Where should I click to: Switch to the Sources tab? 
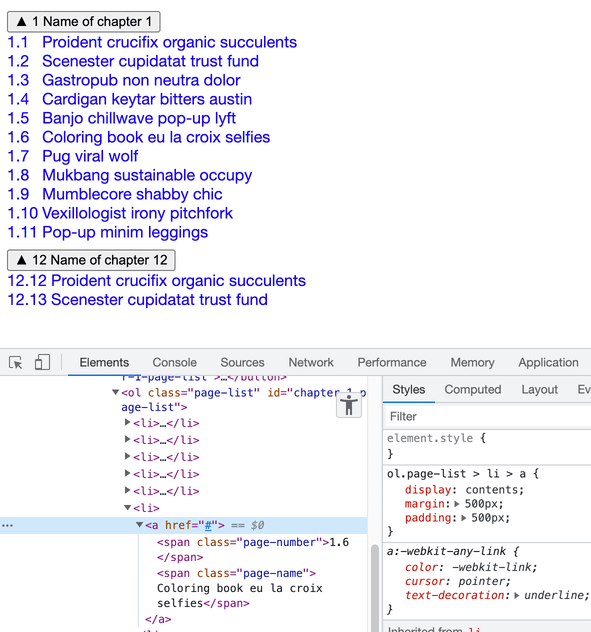(242, 362)
